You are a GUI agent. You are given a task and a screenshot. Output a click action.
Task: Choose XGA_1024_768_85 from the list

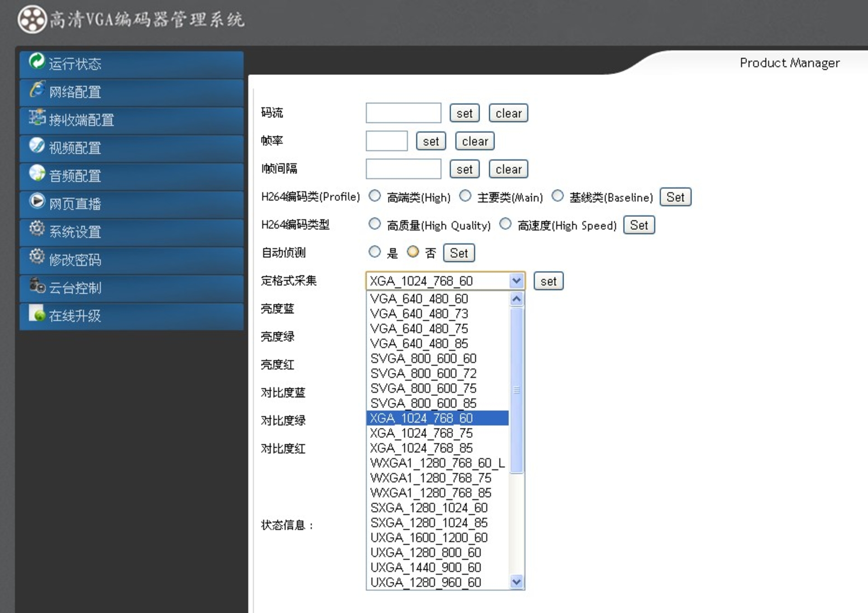tap(438, 448)
